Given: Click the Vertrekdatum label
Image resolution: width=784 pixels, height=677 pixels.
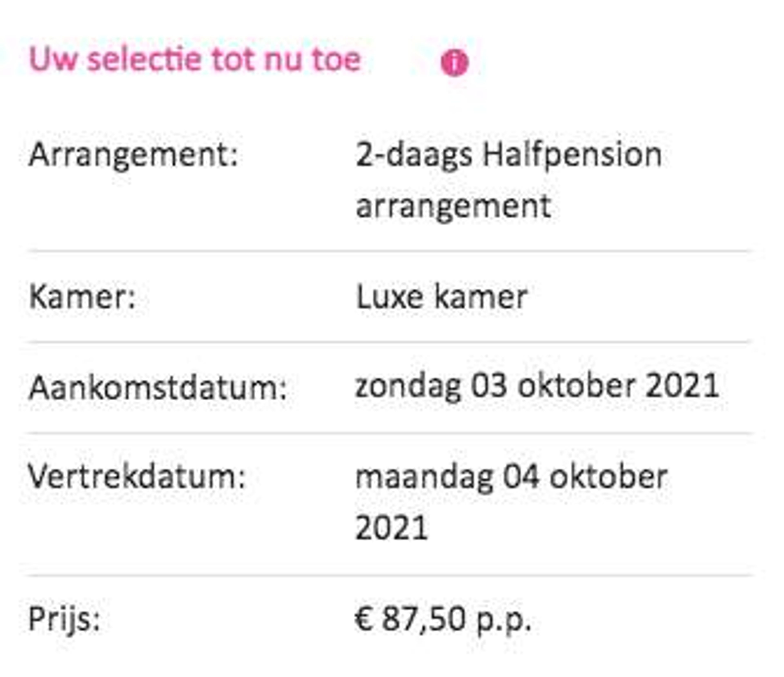Looking at the screenshot, I should [x=137, y=477].
